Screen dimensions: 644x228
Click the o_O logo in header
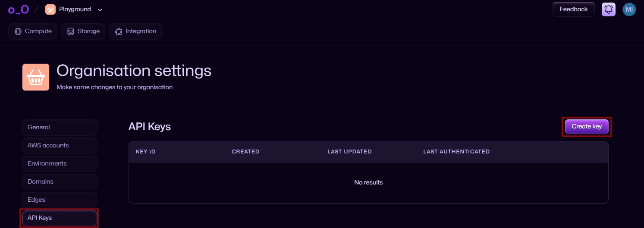pos(18,9)
